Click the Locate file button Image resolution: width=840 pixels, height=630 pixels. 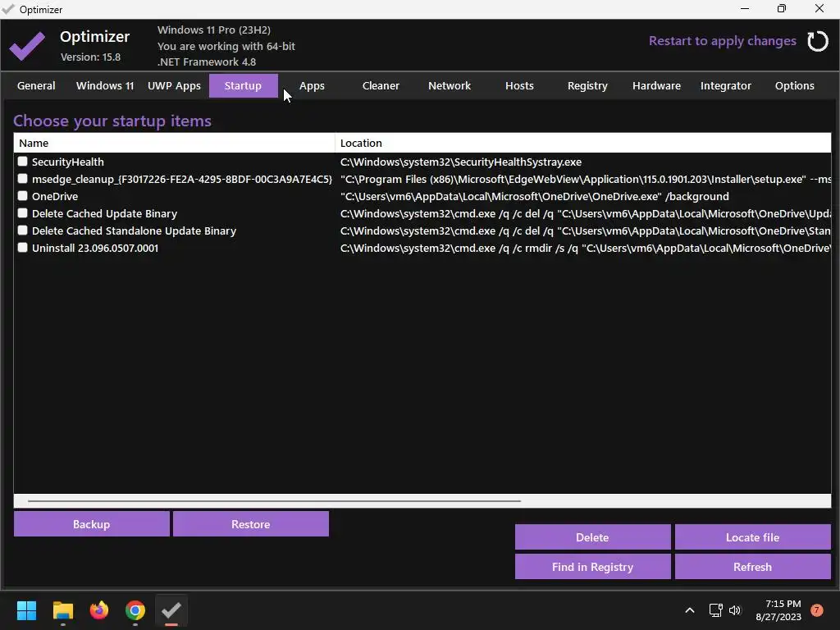(753, 537)
